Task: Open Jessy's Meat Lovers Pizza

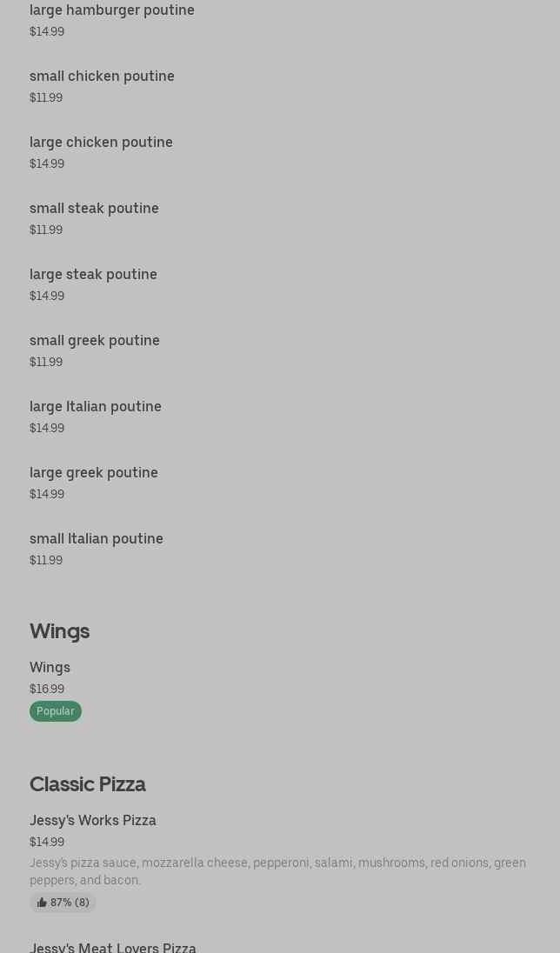Action: click(113, 946)
